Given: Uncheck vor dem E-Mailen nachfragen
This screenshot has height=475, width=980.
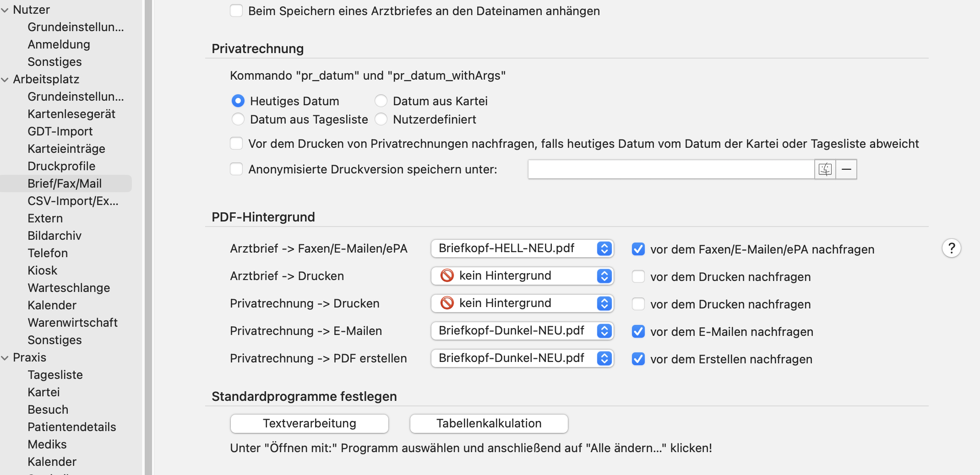Looking at the screenshot, I should [638, 331].
